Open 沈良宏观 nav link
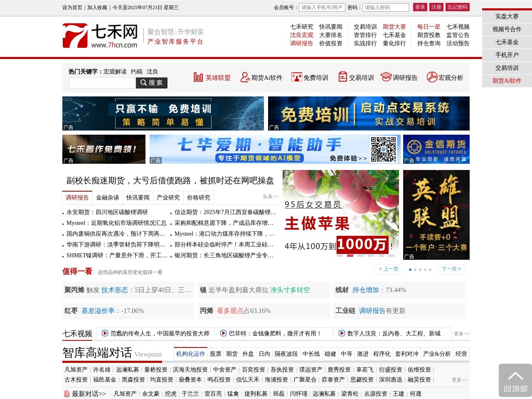The image size is (532, 399). 302,35
